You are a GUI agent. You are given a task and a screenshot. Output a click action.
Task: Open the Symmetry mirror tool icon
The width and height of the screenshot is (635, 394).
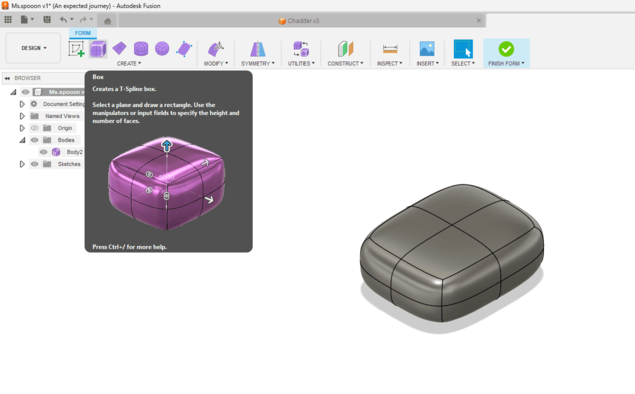click(258, 49)
